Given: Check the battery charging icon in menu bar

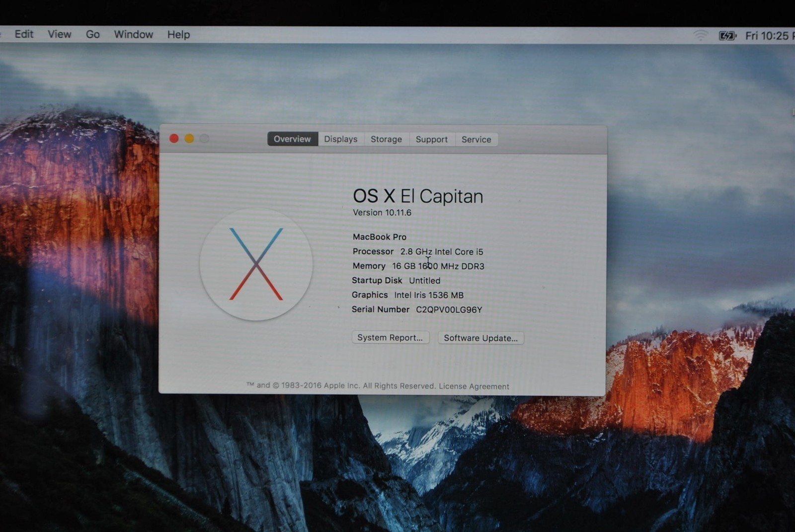Looking at the screenshot, I should (x=727, y=35).
